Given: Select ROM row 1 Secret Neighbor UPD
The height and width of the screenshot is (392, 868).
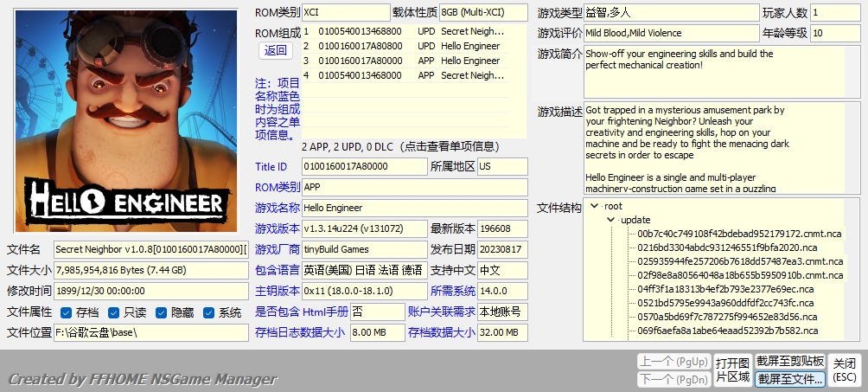Looking at the screenshot, I should (x=405, y=32).
